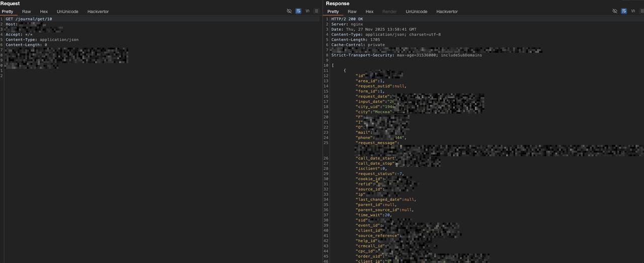Click the "parent_id":null JSON line
This screenshot has height=263, width=644.
376,205
